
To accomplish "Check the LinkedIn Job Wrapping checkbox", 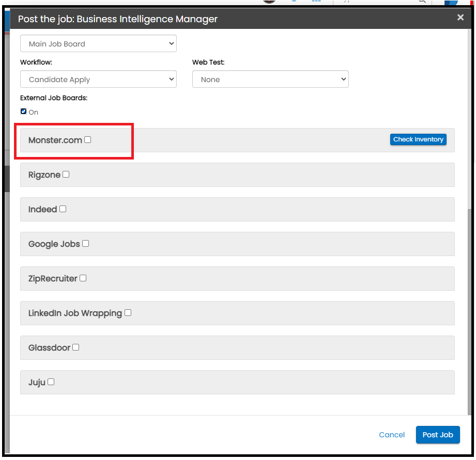I will (128, 313).
